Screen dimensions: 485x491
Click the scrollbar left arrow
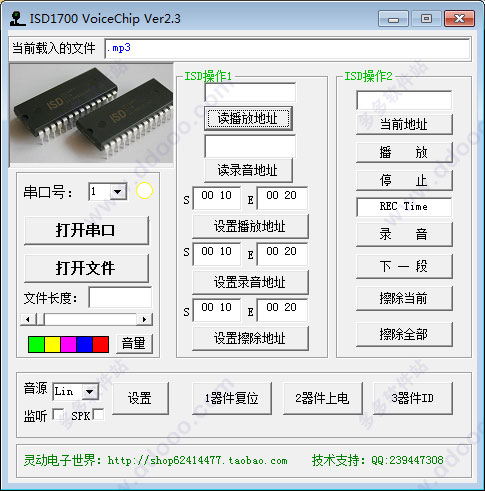(x=28, y=319)
